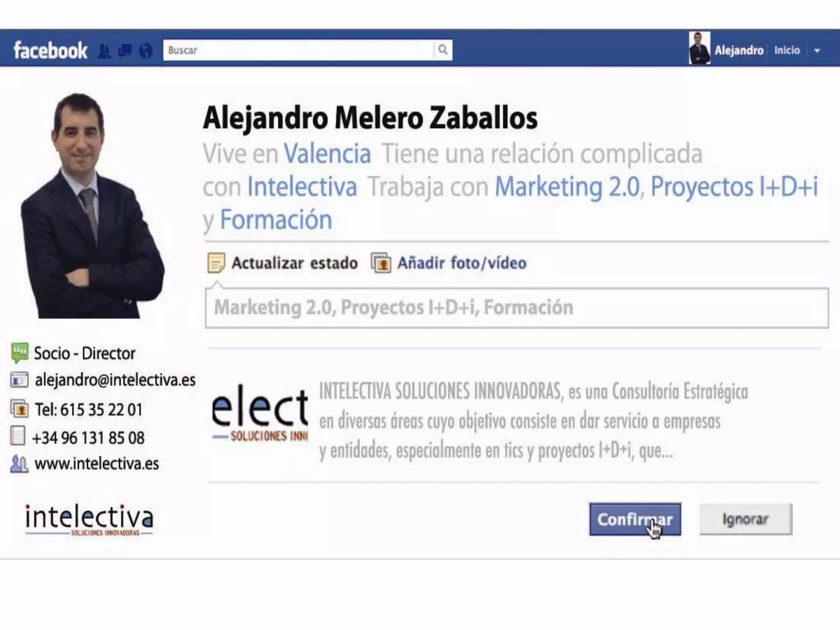The height and width of the screenshot is (630, 840).
Task: Click the Ignorar button
Action: (746, 519)
